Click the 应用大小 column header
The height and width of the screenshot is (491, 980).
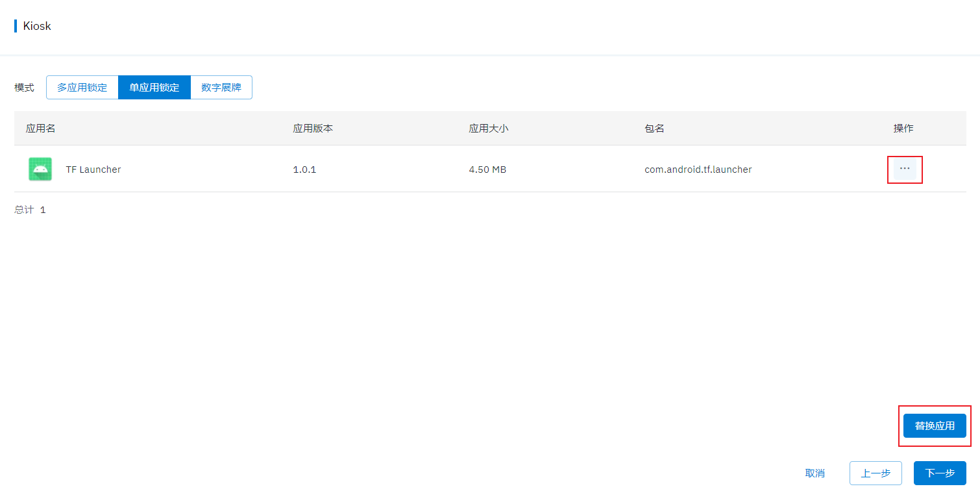(x=489, y=128)
